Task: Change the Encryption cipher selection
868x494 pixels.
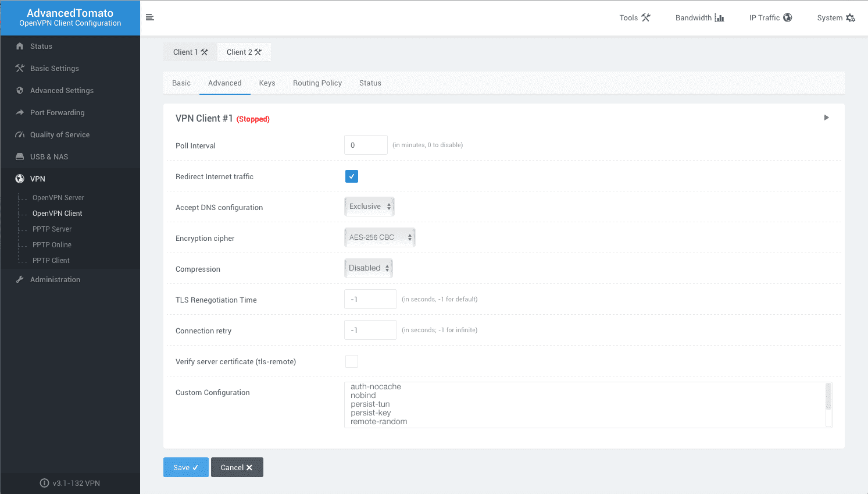Action: coord(380,237)
